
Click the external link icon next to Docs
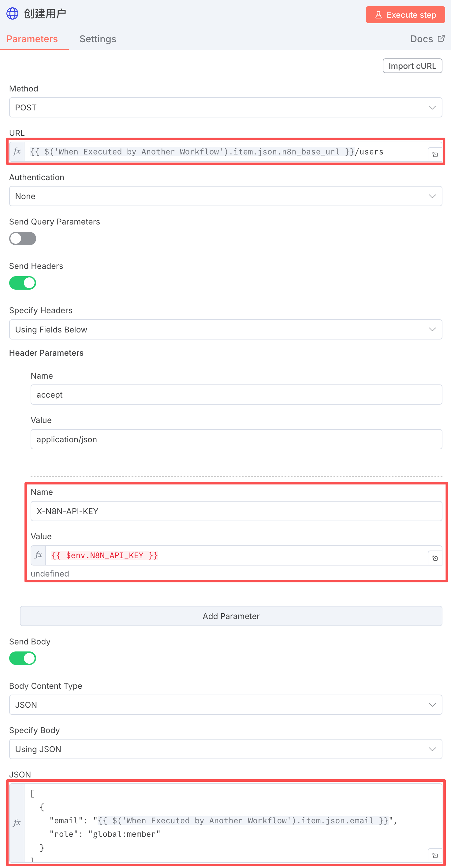coord(441,39)
